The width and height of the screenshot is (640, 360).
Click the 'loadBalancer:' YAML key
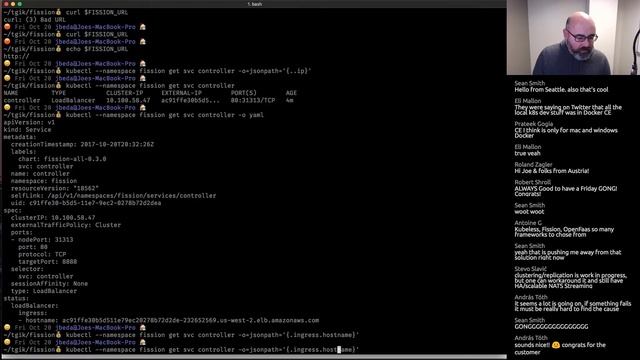point(35,306)
